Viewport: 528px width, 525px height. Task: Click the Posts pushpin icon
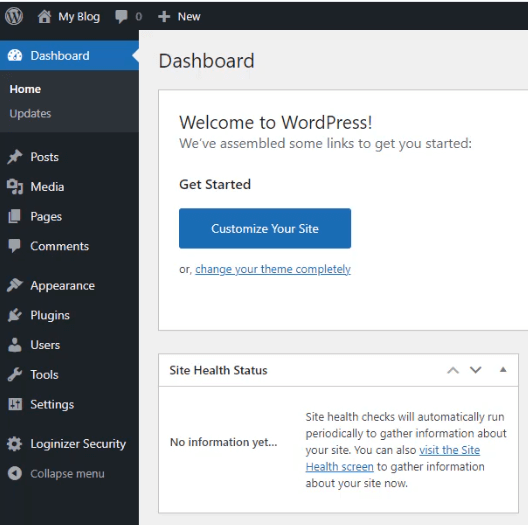coord(14,157)
